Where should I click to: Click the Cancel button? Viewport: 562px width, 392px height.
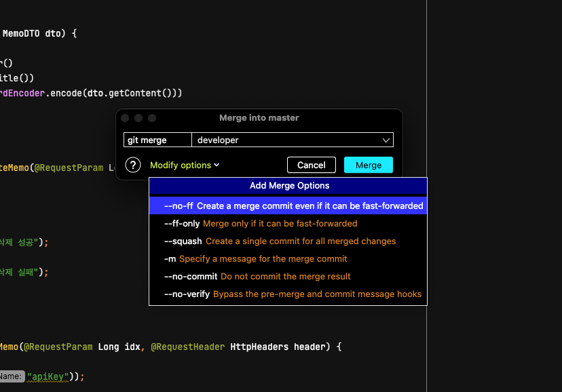[311, 165]
